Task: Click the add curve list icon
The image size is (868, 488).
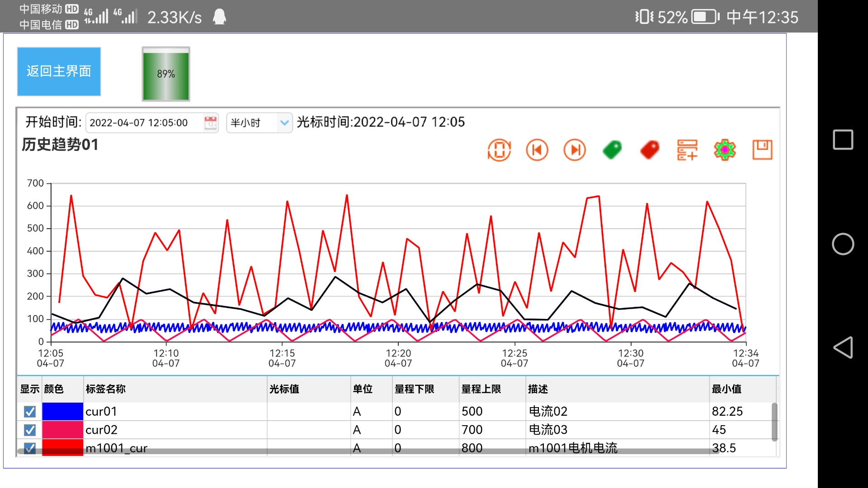Action: (x=687, y=150)
